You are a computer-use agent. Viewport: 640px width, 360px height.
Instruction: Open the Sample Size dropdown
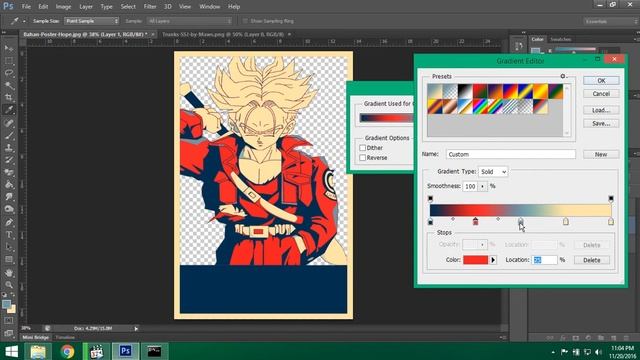click(91, 21)
